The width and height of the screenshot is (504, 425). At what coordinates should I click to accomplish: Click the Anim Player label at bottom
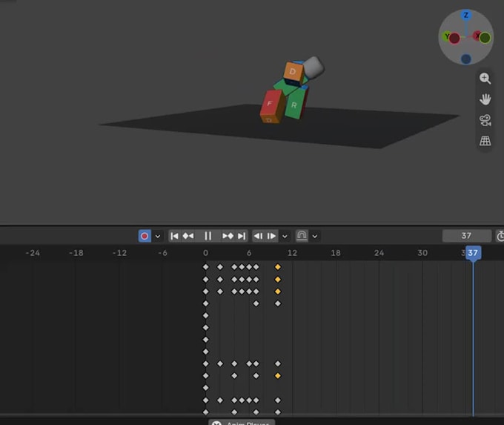[248, 424]
